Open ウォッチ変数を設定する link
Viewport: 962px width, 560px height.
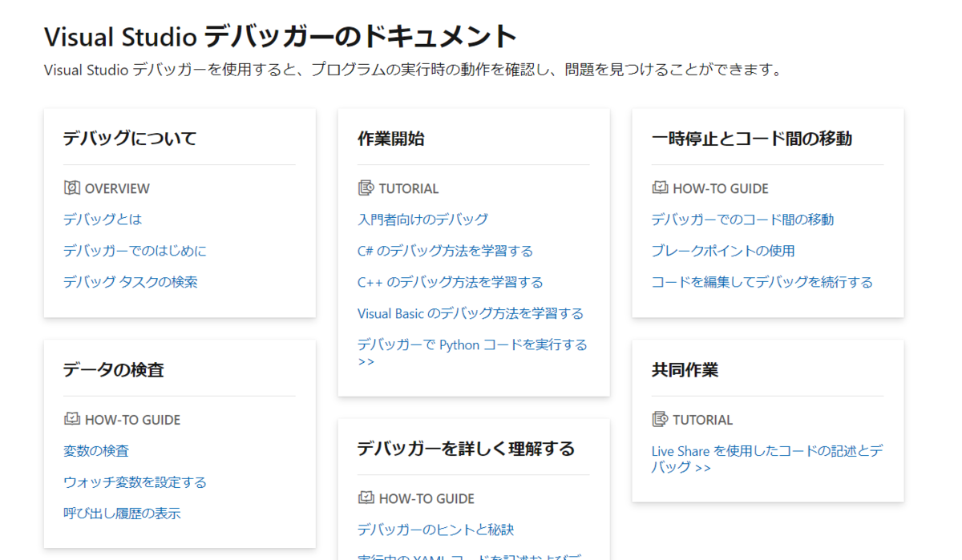[x=135, y=482]
